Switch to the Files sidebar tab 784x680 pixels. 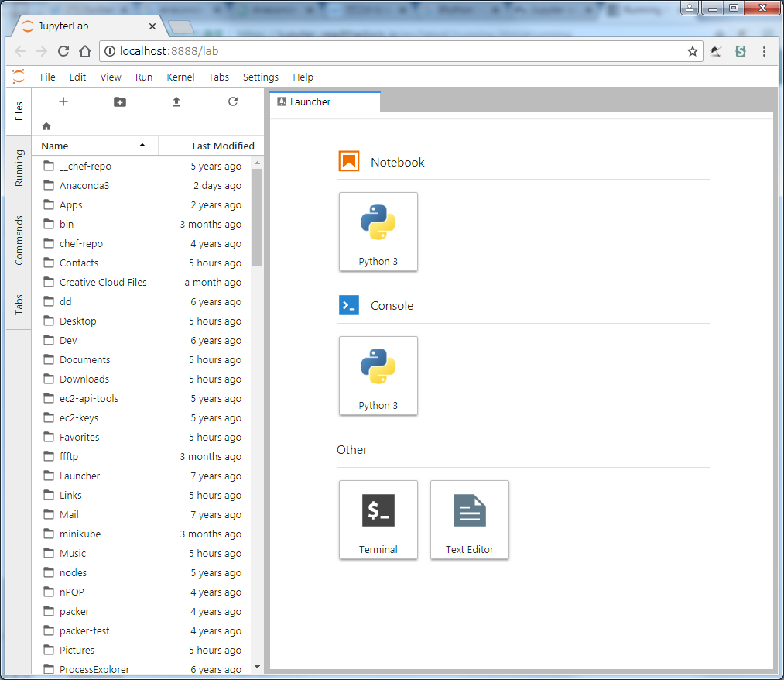click(19, 111)
